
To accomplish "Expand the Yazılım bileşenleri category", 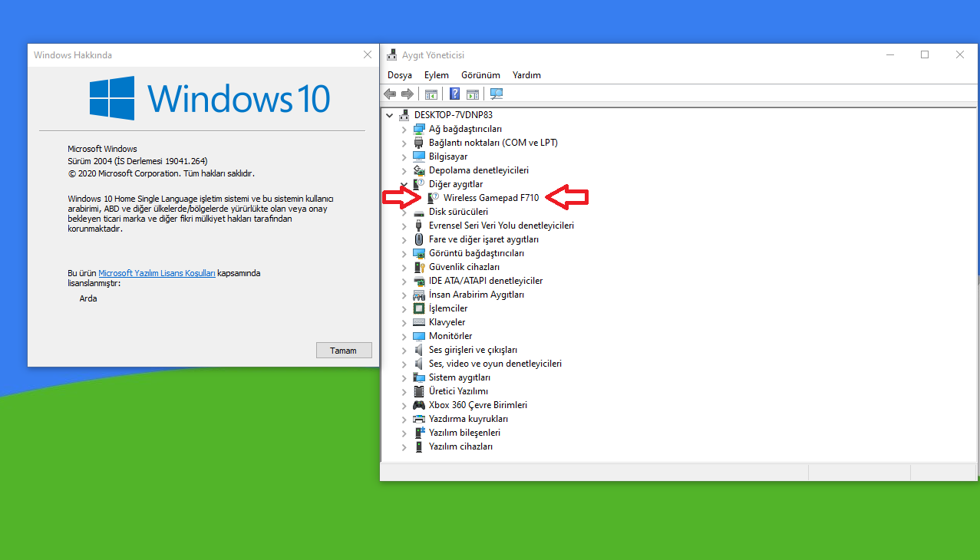I will pyautogui.click(x=404, y=433).
